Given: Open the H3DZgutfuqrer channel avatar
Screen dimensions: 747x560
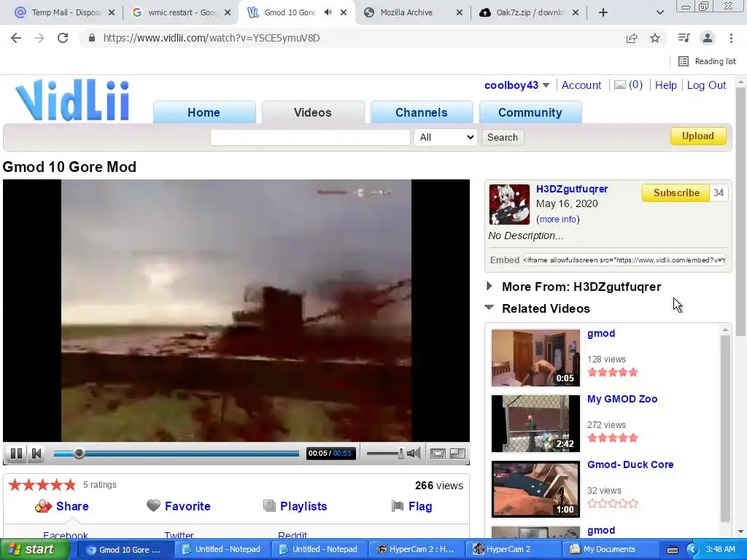Looking at the screenshot, I should coord(509,204).
